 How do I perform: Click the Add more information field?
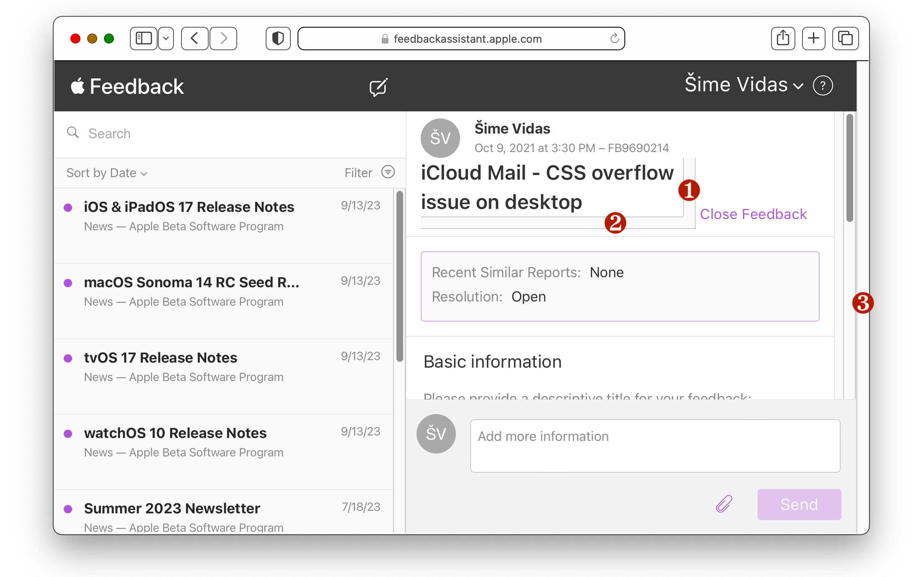[x=655, y=446]
